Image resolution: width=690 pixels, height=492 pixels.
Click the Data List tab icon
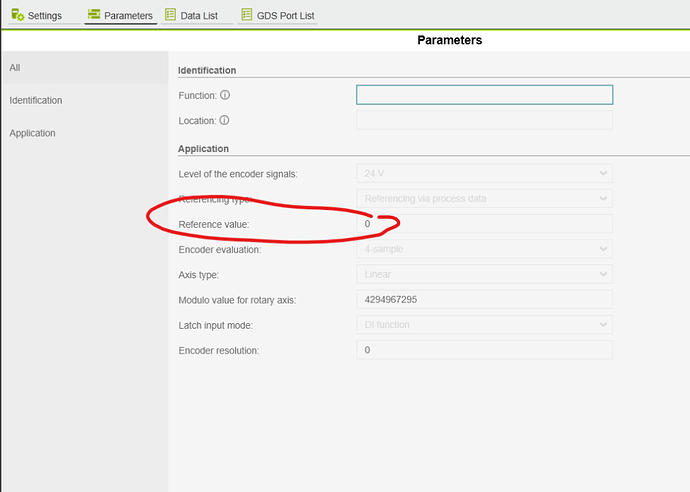170,15
